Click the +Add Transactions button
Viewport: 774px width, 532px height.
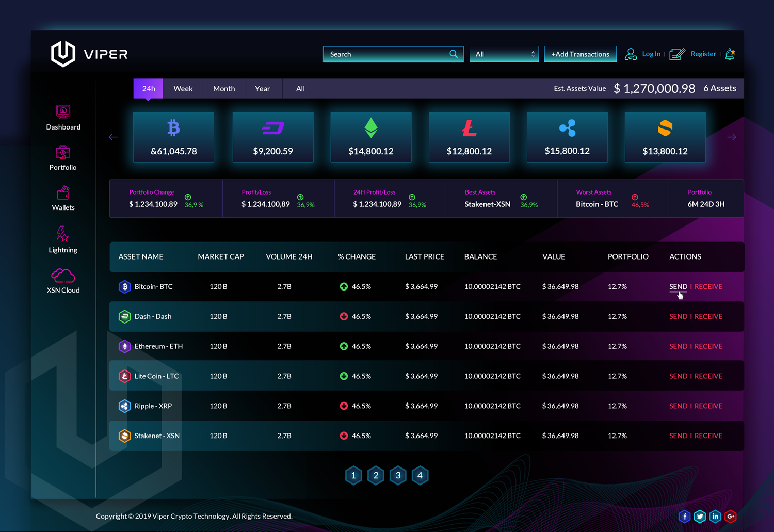[580, 54]
